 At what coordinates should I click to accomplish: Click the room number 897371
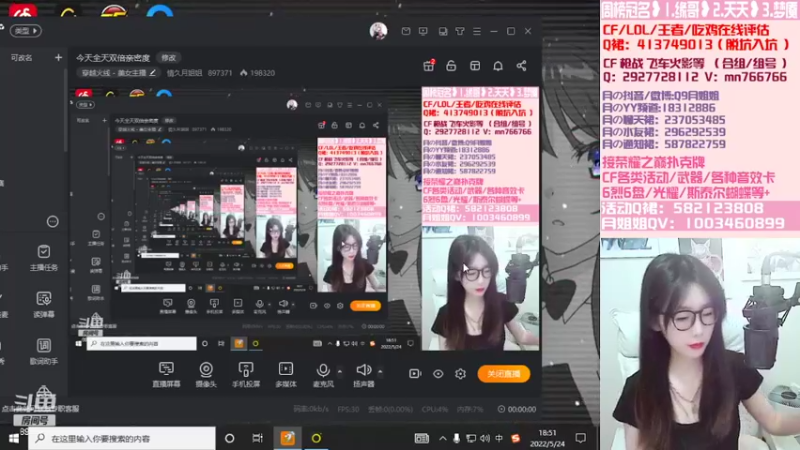point(220,73)
